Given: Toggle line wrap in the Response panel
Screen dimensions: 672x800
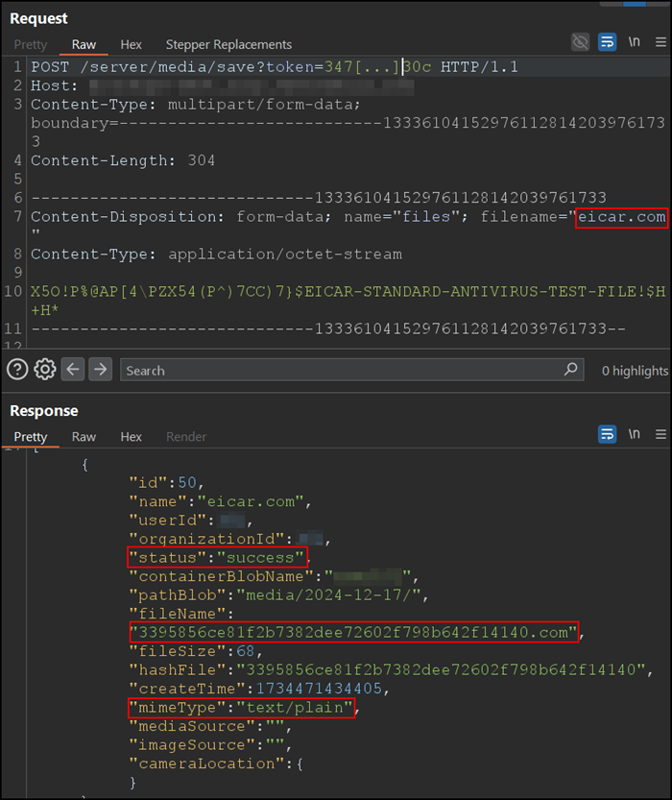Looking at the screenshot, I should pos(607,435).
